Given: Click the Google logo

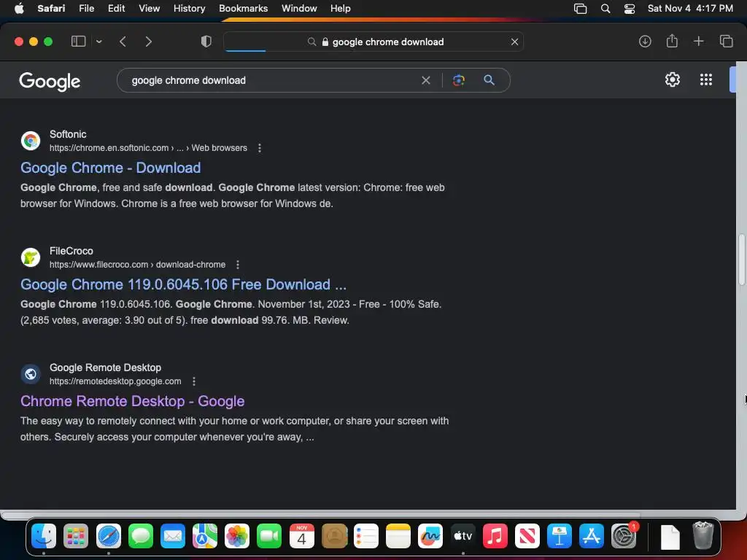Looking at the screenshot, I should pyautogui.click(x=50, y=82).
